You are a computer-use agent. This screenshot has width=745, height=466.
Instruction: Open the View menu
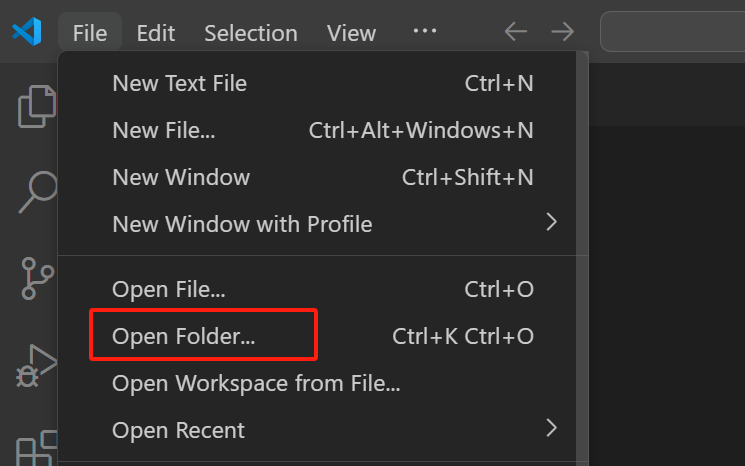[351, 33]
